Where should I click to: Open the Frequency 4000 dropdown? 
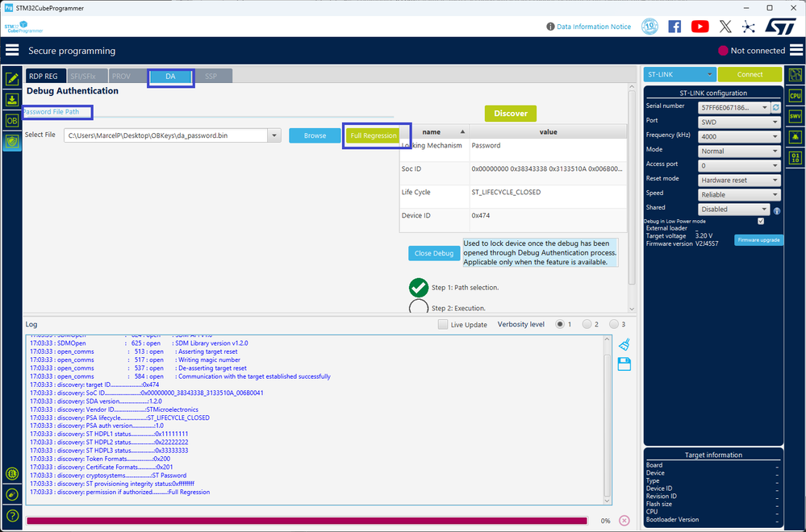point(739,136)
